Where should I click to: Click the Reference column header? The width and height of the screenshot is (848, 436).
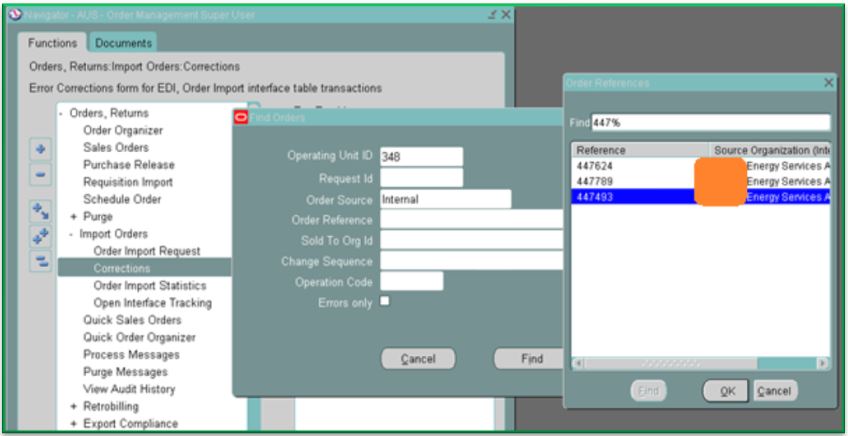(x=640, y=150)
